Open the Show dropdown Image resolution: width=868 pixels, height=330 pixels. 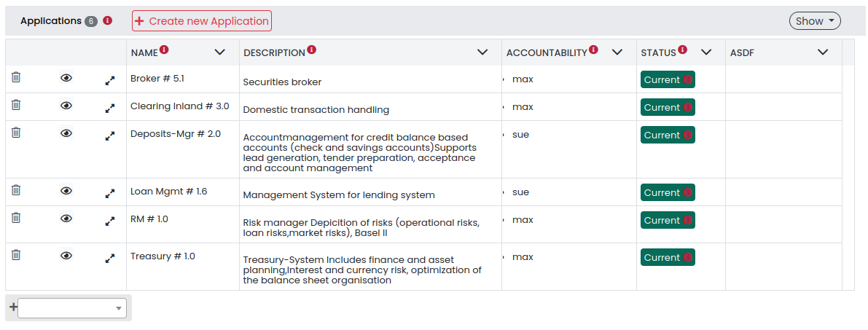click(x=815, y=21)
